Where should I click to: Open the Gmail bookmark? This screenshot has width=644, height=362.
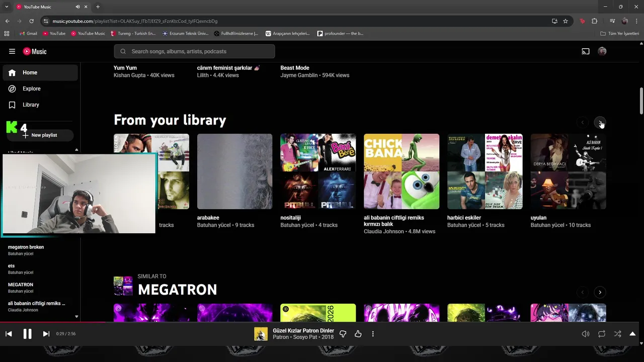coord(28,34)
